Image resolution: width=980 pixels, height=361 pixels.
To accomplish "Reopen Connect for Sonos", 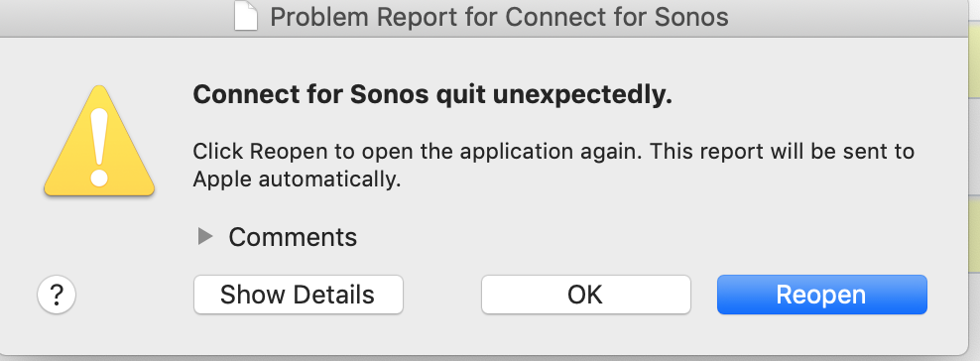I will (x=822, y=295).
